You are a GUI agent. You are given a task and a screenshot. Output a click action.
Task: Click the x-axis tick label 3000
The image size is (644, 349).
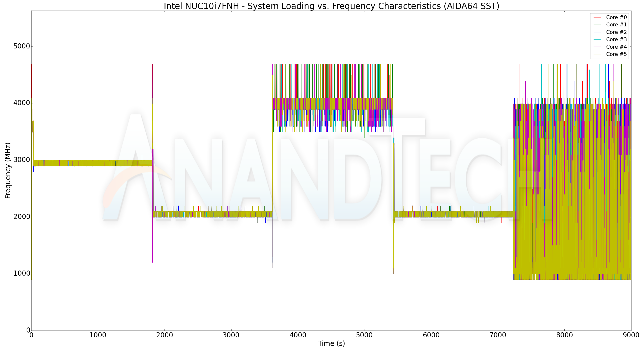[231, 335]
